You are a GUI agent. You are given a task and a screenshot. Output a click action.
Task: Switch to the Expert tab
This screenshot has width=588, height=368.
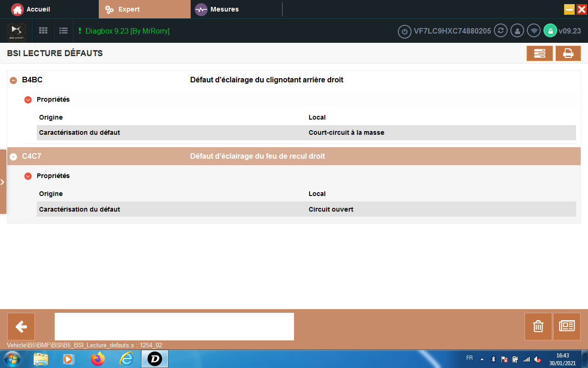point(144,9)
